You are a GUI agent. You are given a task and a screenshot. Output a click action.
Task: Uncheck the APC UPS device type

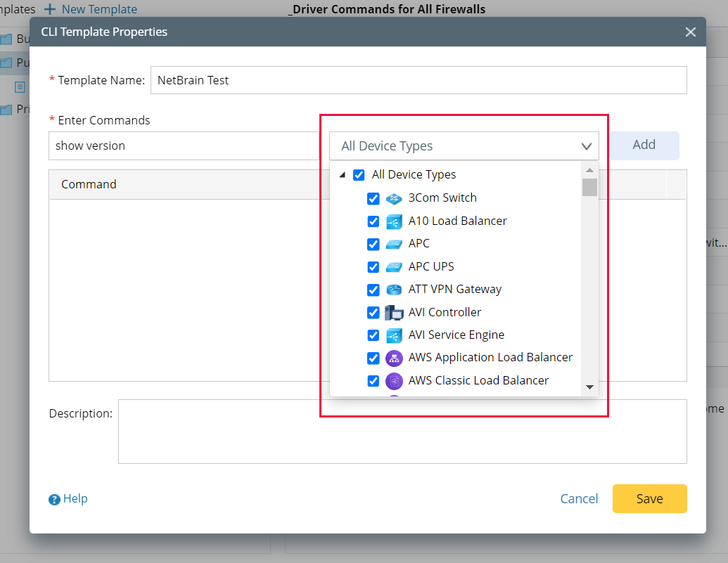[373, 267]
